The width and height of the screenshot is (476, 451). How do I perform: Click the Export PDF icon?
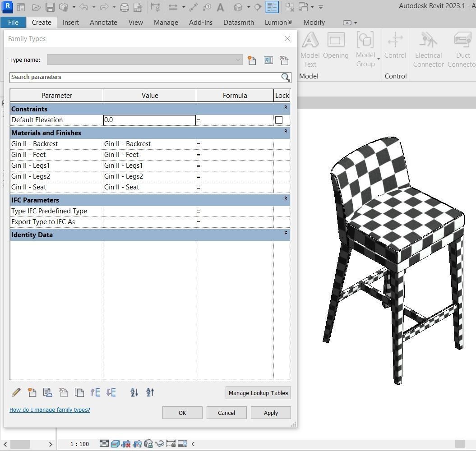point(138,7)
